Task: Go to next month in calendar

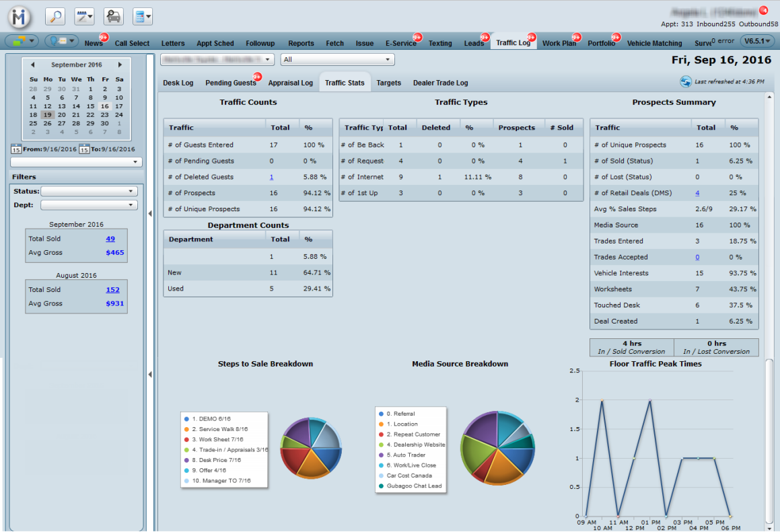Action: tap(120, 65)
